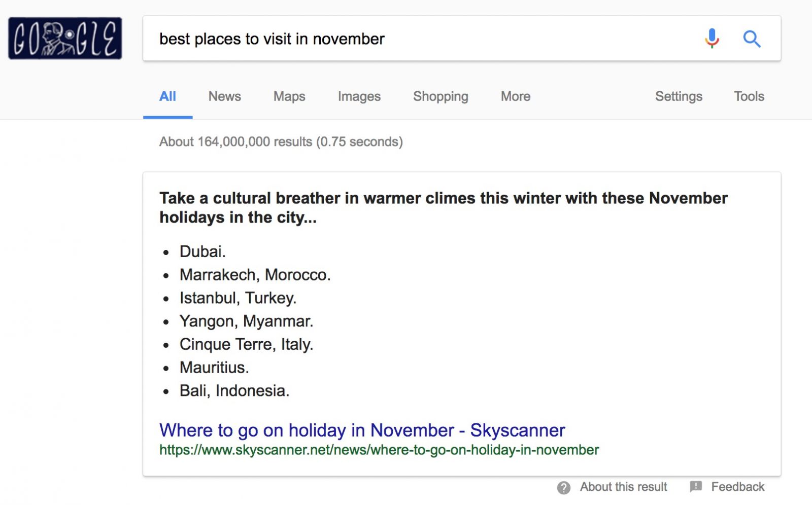Screen dimensions: 812x505
Task: Click the green skyscanner.net URL
Action: tap(379, 450)
